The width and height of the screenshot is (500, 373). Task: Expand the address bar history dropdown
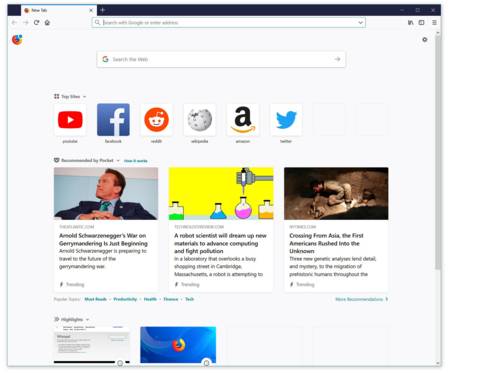pyautogui.click(x=360, y=23)
